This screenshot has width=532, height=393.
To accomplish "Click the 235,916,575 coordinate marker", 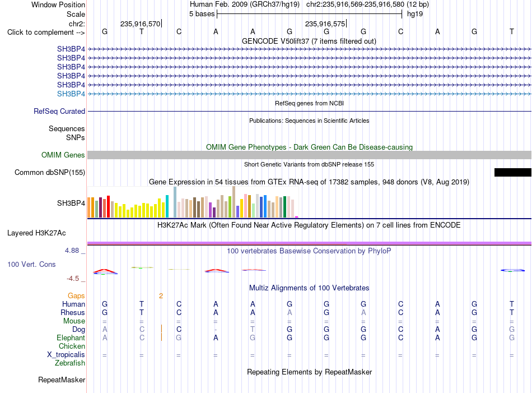I will coord(325,24).
